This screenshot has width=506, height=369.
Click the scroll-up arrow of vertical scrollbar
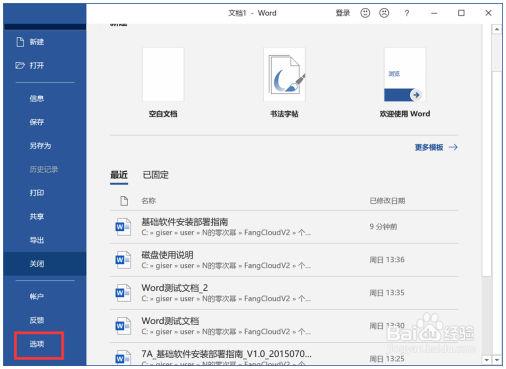(497, 29)
